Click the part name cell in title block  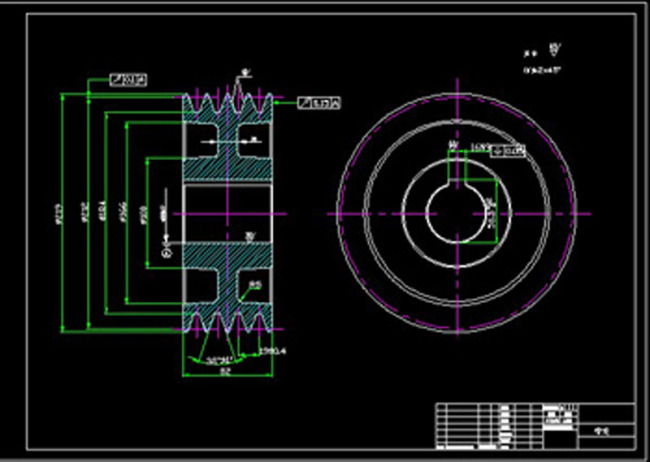click(x=600, y=432)
